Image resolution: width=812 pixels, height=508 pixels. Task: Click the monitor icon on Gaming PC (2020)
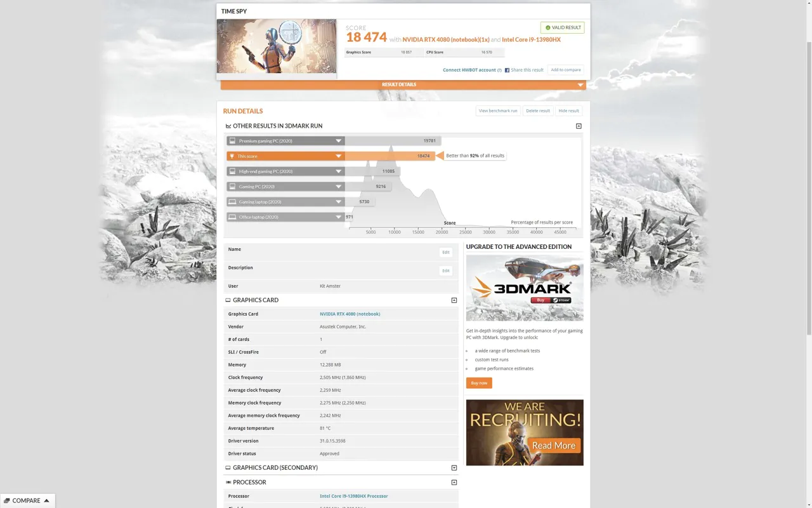click(x=232, y=187)
